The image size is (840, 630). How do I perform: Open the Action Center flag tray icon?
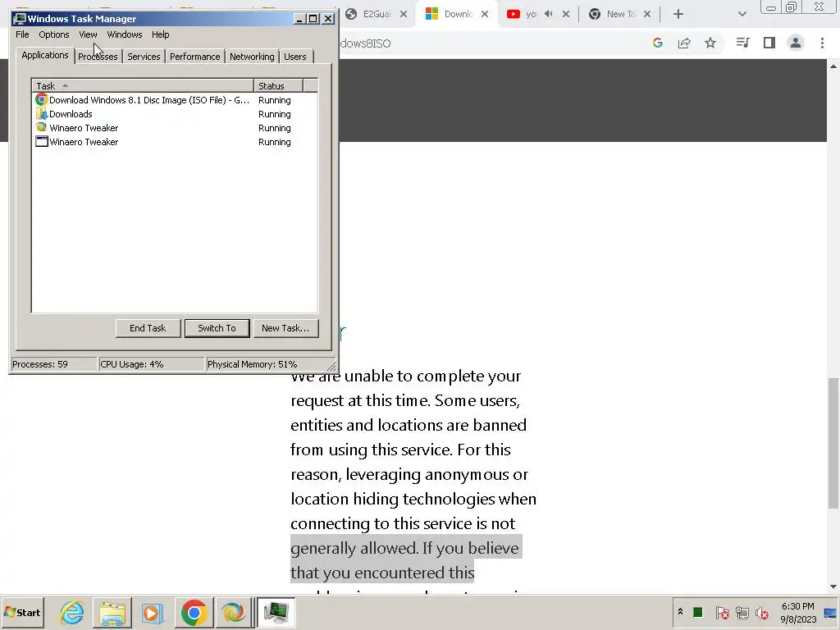click(722, 612)
